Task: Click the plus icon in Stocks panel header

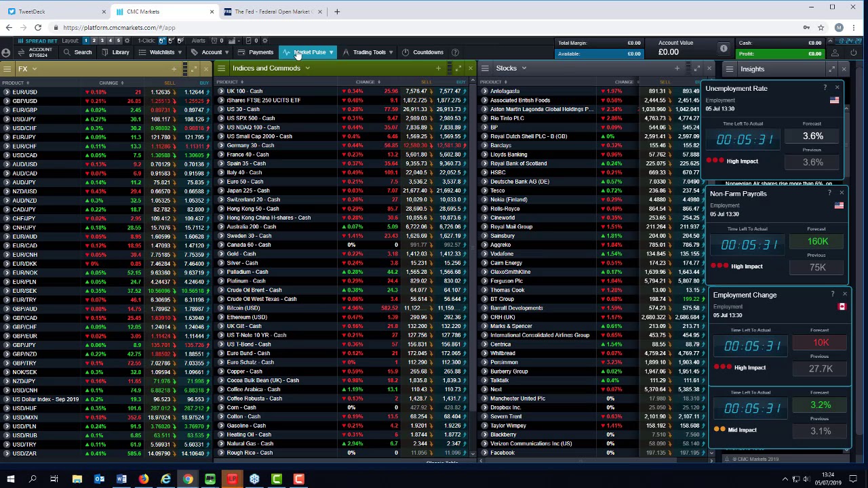Action: click(x=677, y=68)
